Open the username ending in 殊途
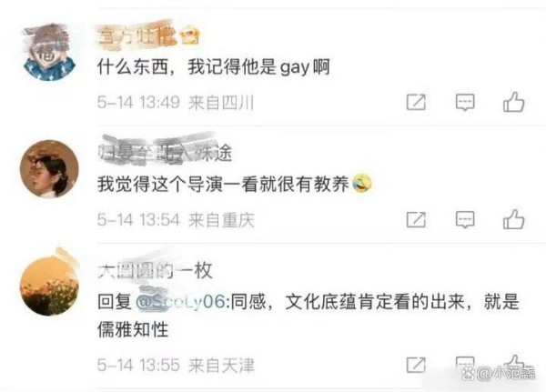This screenshot has width=546, height=392. (x=165, y=153)
